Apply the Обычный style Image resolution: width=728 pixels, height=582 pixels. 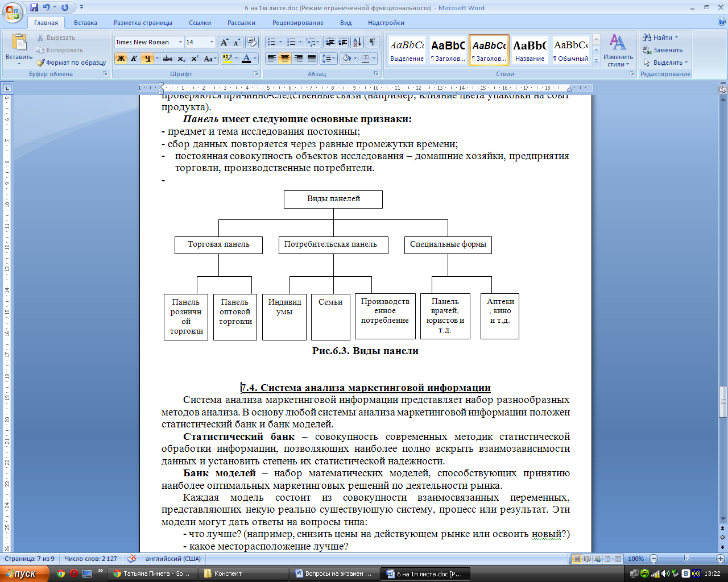tap(571, 50)
